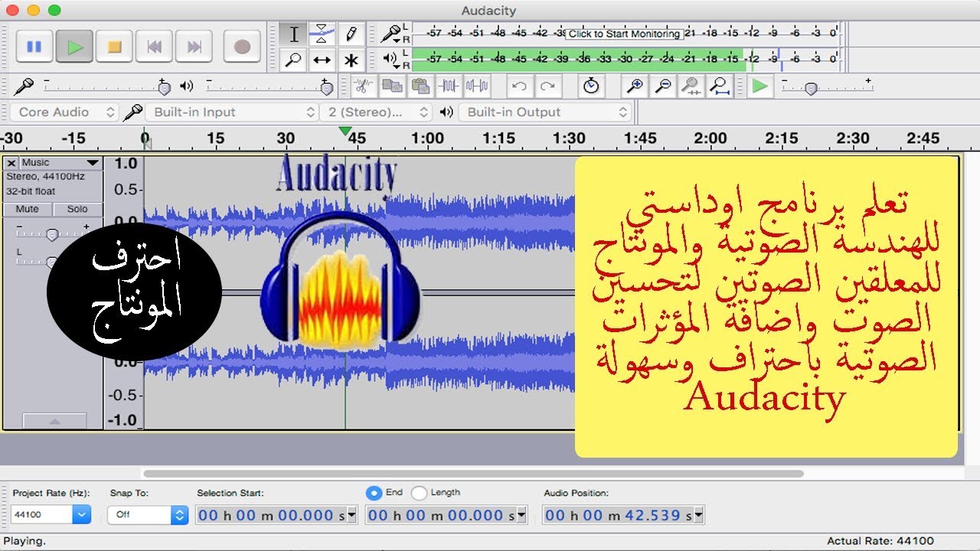This screenshot has width=980, height=551.
Task: Redo the last undone action
Action: pos(547,86)
